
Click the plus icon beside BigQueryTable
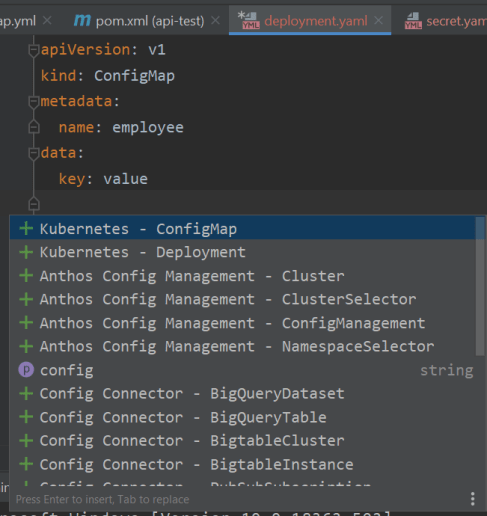(x=26, y=417)
